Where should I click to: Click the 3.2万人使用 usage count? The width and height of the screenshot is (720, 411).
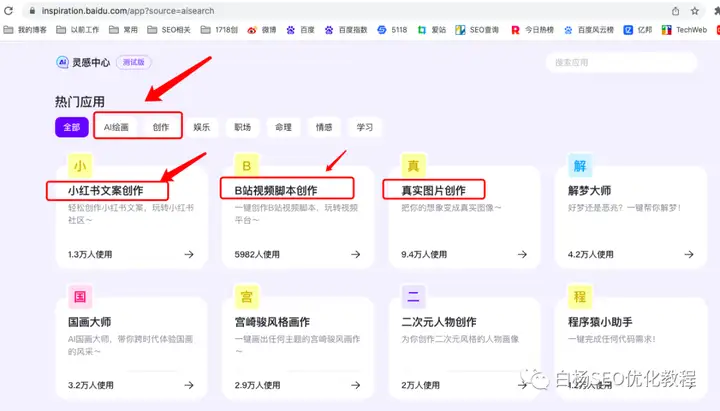[91, 385]
